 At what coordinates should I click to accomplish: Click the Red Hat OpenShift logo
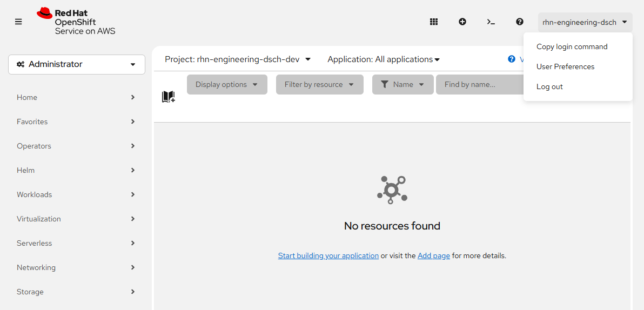click(76, 22)
